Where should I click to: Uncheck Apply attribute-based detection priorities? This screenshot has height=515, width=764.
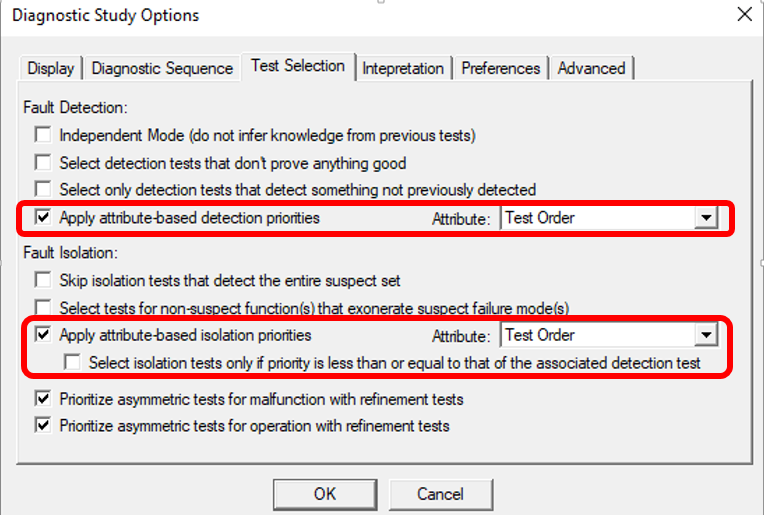[43, 217]
